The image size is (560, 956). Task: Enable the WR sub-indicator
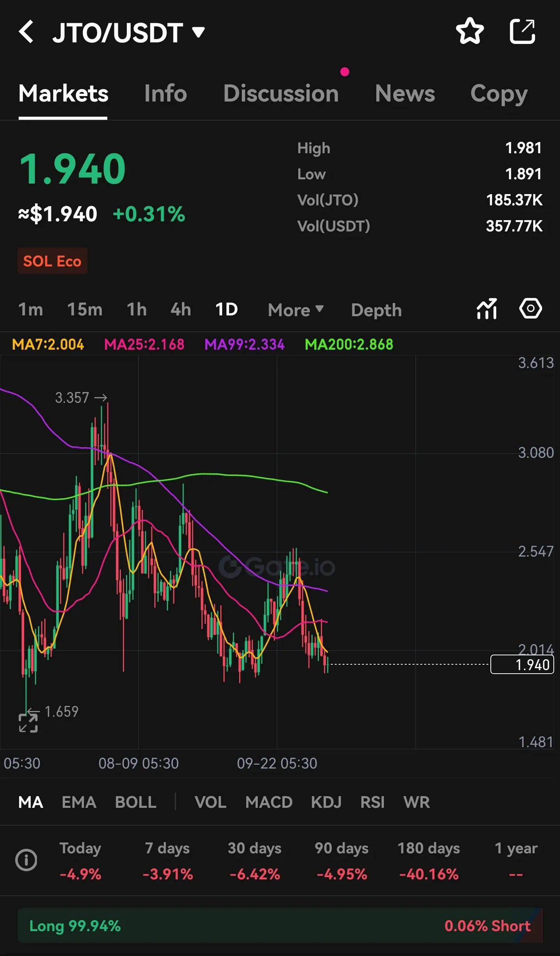point(416,802)
